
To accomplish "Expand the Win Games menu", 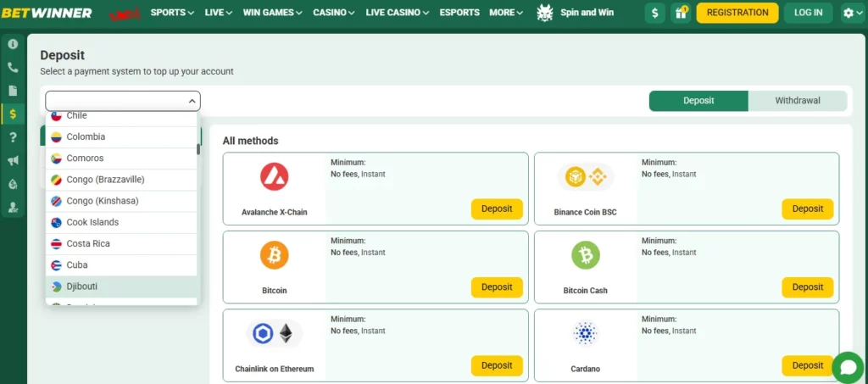I will click(x=272, y=12).
